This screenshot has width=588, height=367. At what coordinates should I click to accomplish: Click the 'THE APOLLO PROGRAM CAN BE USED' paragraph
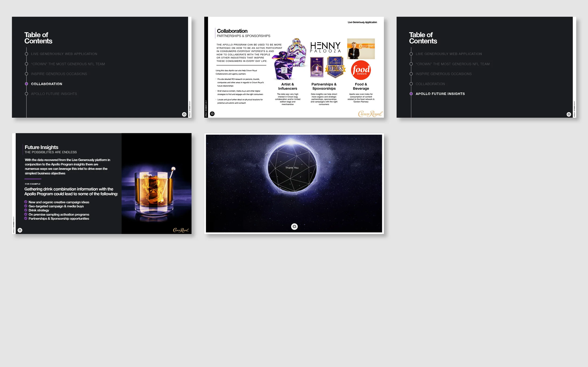[249, 53]
